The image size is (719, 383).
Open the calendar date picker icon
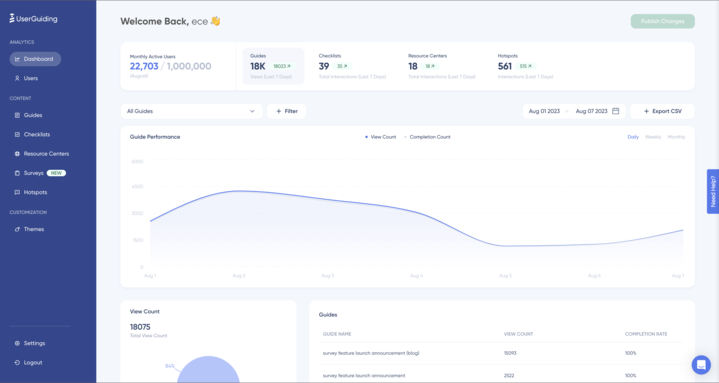(616, 111)
